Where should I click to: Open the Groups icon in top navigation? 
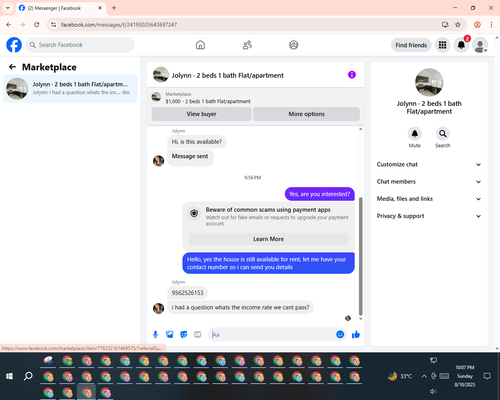tap(294, 45)
